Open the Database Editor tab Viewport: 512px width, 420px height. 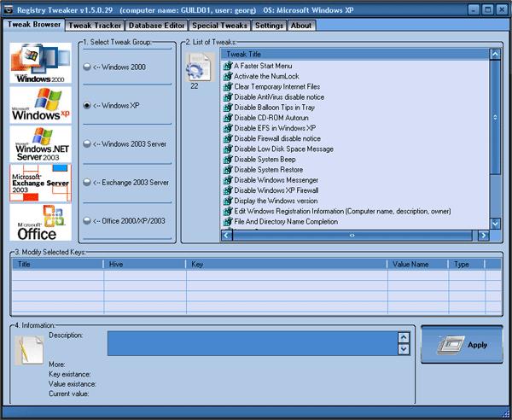[x=155, y=26]
